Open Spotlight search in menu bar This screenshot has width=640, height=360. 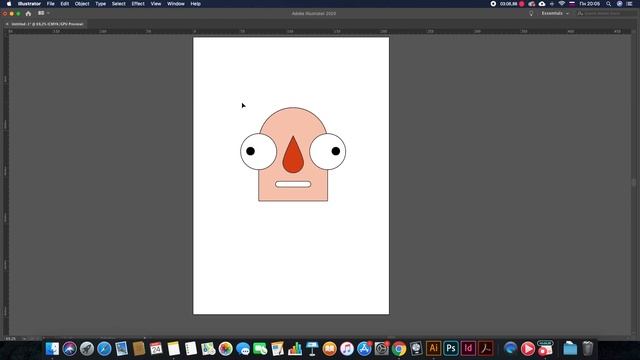[x=608, y=4]
